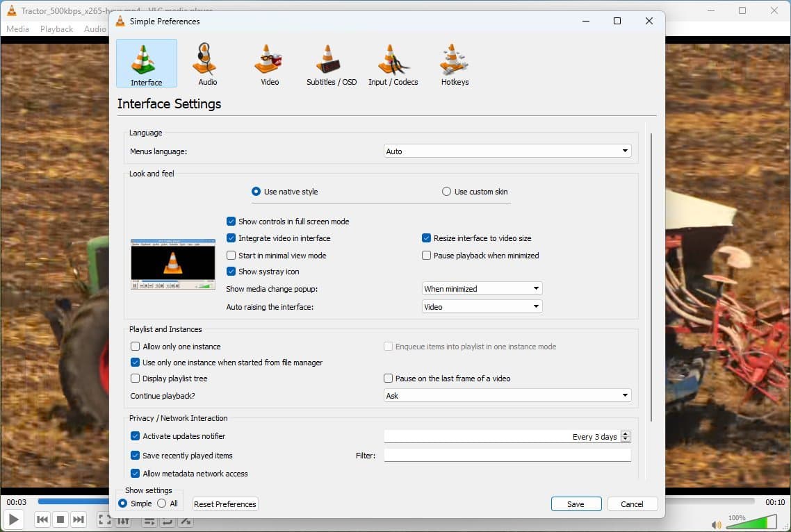The width and height of the screenshot is (791, 532).
Task: Save the preferences
Action: point(576,504)
